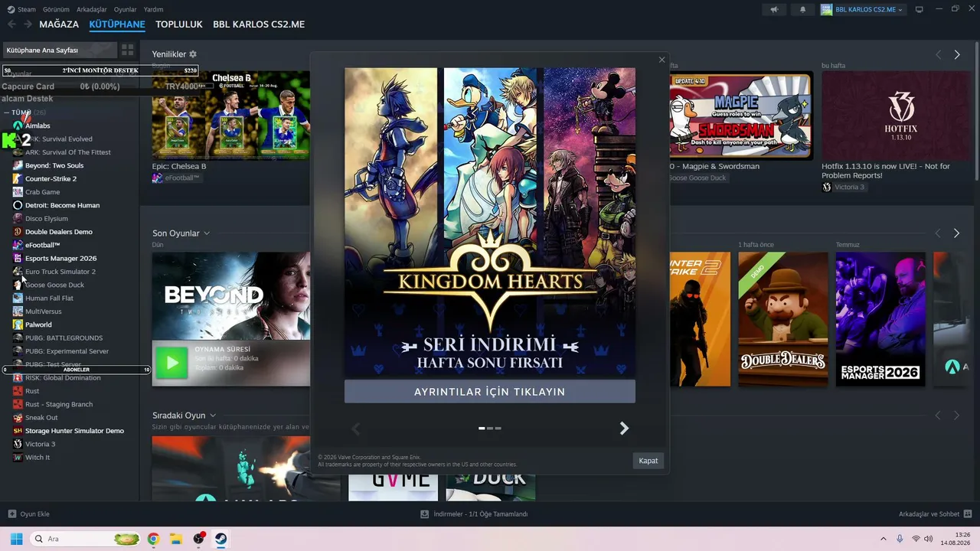Click the eFootball game icon in sidebar
The image size is (980, 551).
(x=18, y=245)
